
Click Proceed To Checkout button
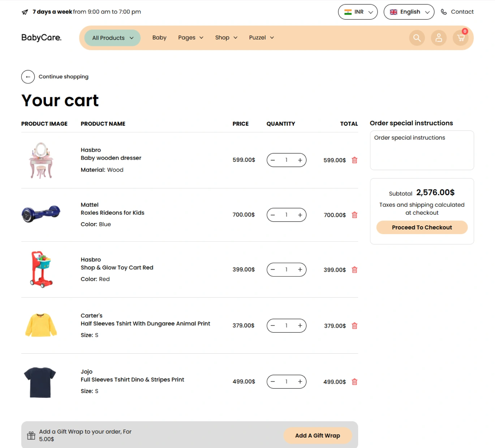(x=422, y=227)
